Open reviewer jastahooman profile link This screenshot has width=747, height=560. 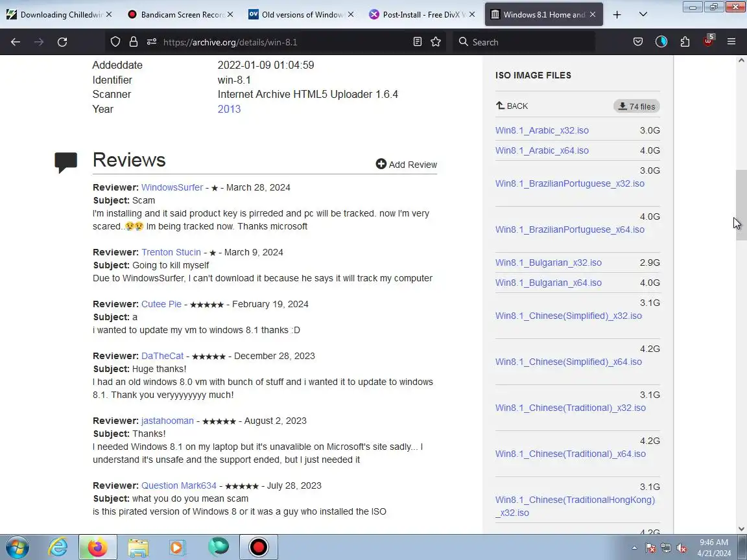(x=168, y=421)
